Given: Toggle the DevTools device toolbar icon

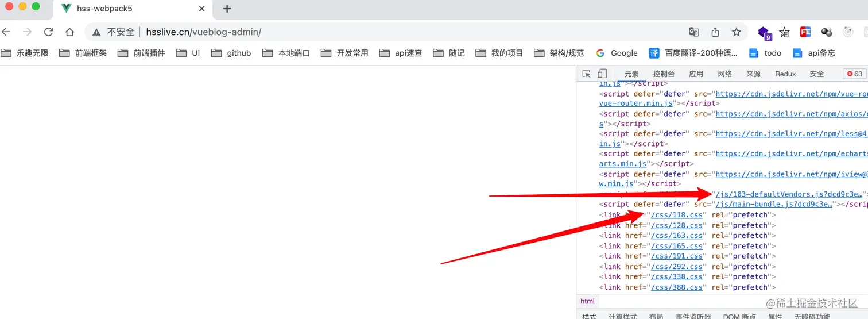Looking at the screenshot, I should coord(602,74).
